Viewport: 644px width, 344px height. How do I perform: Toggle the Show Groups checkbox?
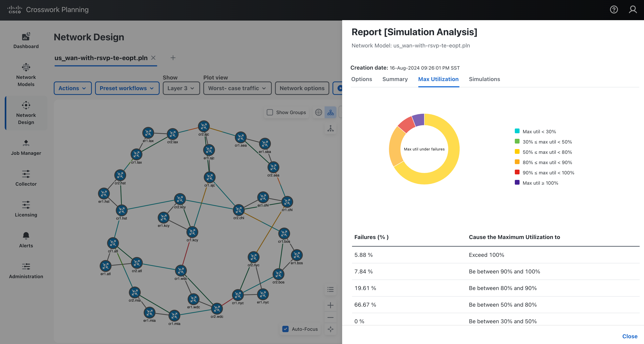(x=269, y=112)
